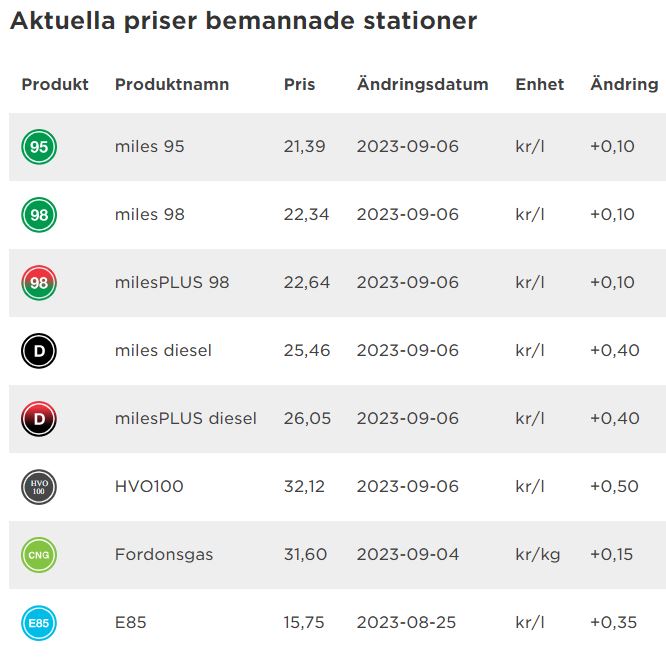Click the miles 98 price 22,34
The height and width of the screenshot is (657, 666).
tap(306, 215)
